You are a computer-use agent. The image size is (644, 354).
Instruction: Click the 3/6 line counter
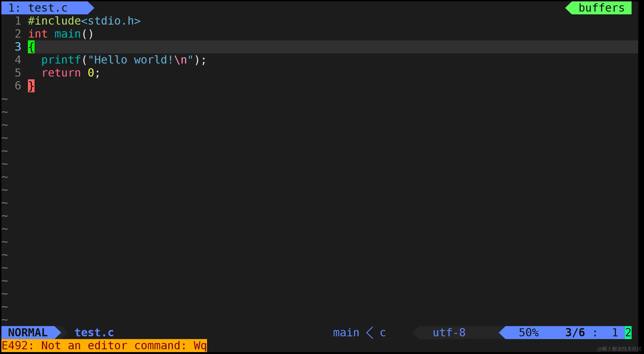point(575,332)
